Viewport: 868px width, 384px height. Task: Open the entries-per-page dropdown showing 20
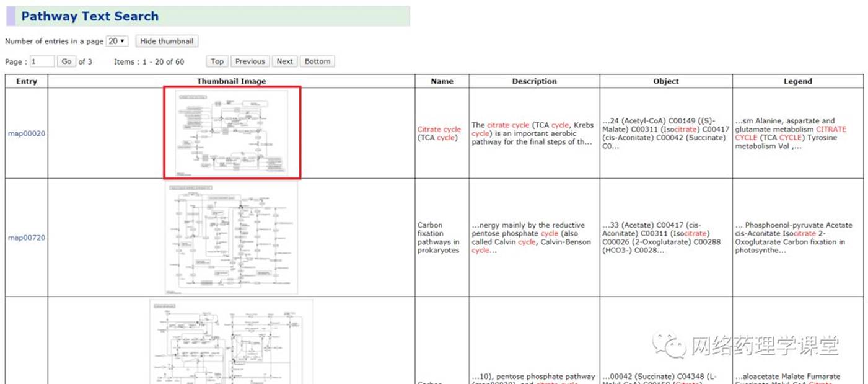tap(117, 41)
